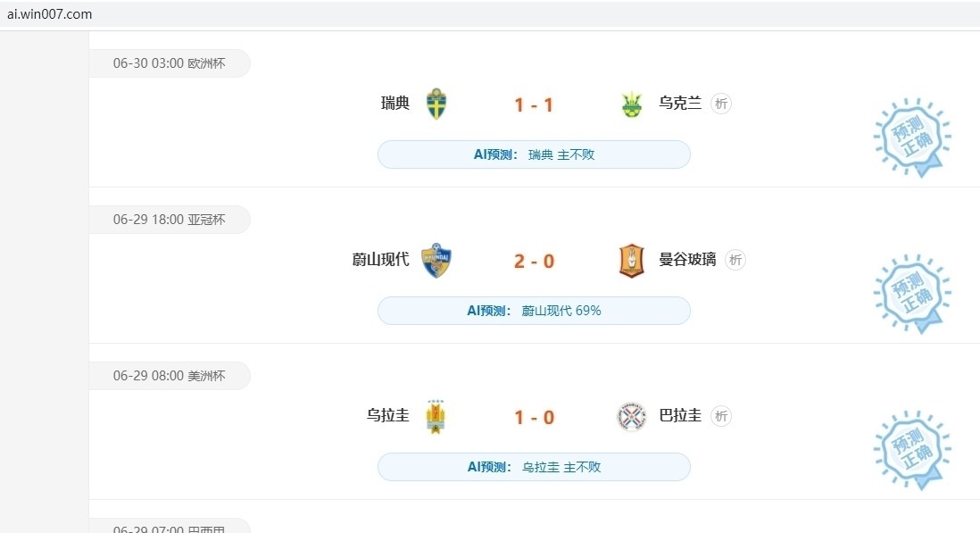Click the Uruguay team crest icon

[x=436, y=417]
